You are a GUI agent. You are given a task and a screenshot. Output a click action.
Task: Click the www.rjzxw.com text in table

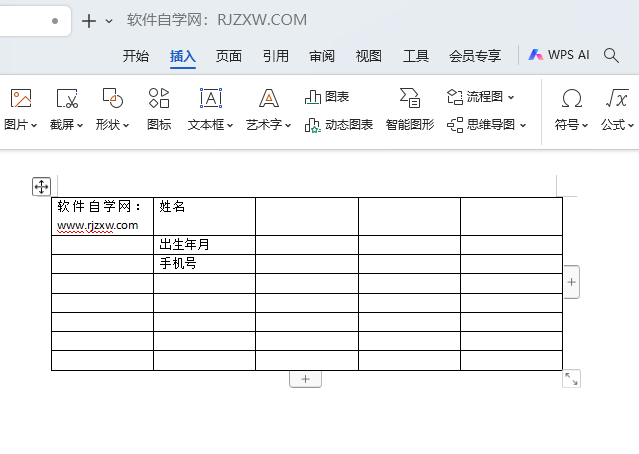(97, 225)
